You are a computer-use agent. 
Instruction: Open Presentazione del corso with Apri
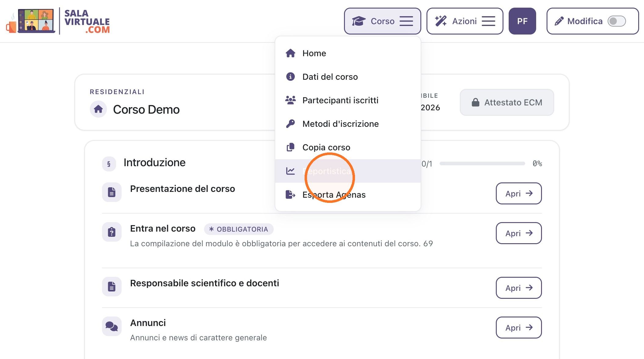[519, 193]
